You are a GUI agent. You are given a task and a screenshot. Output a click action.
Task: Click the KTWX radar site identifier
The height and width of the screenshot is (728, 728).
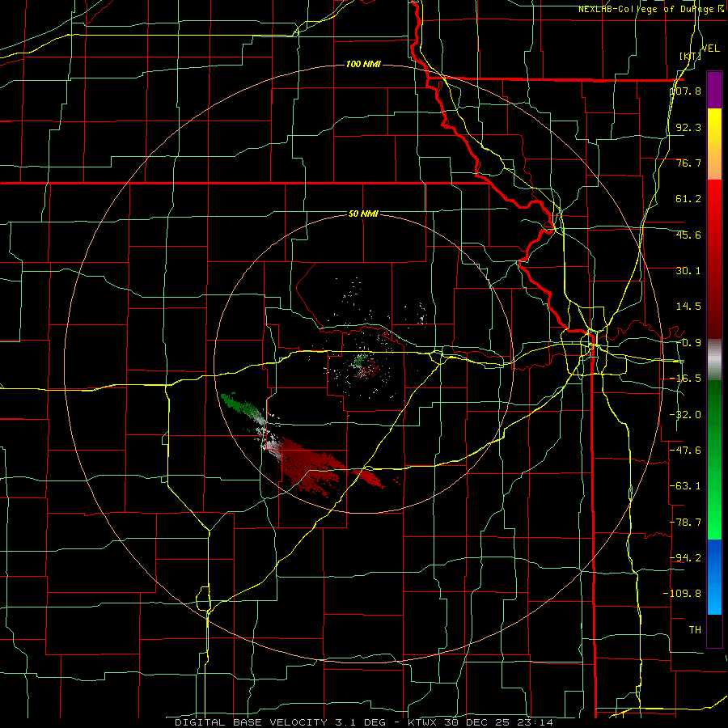point(422,722)
